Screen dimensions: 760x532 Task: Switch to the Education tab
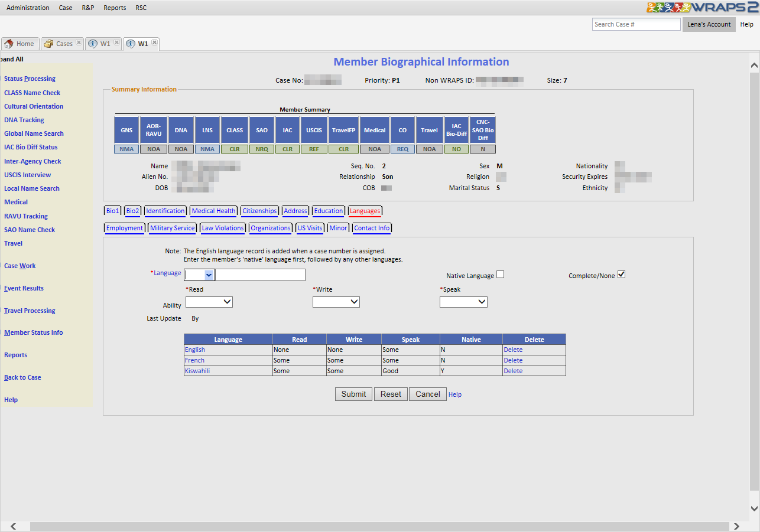coord(328,211)
